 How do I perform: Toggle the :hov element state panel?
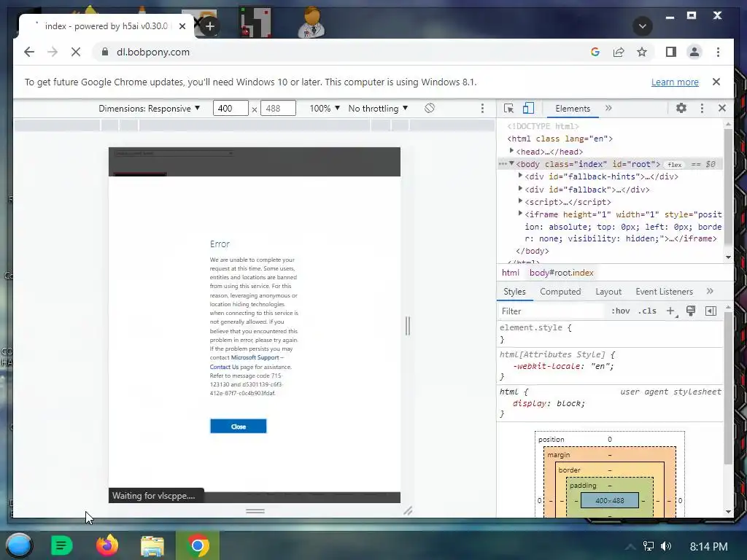621,311
